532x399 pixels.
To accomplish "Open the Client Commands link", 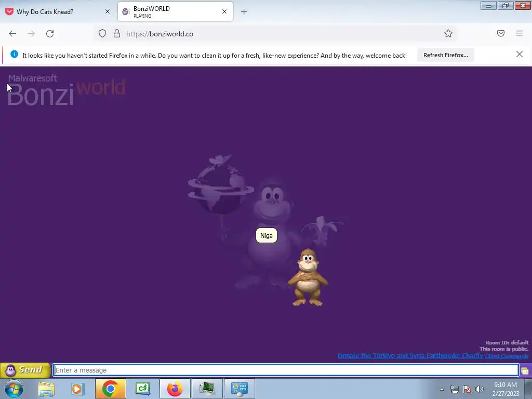I will tap(507, 356).
